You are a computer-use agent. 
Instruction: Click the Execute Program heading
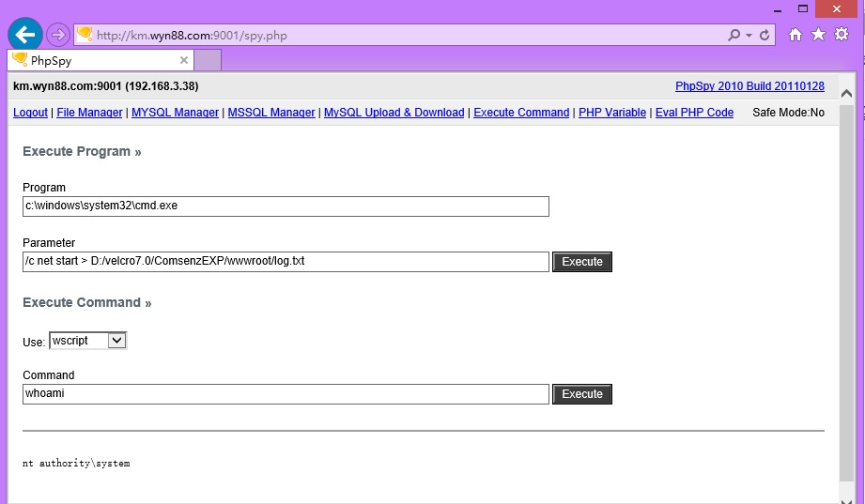82,152
